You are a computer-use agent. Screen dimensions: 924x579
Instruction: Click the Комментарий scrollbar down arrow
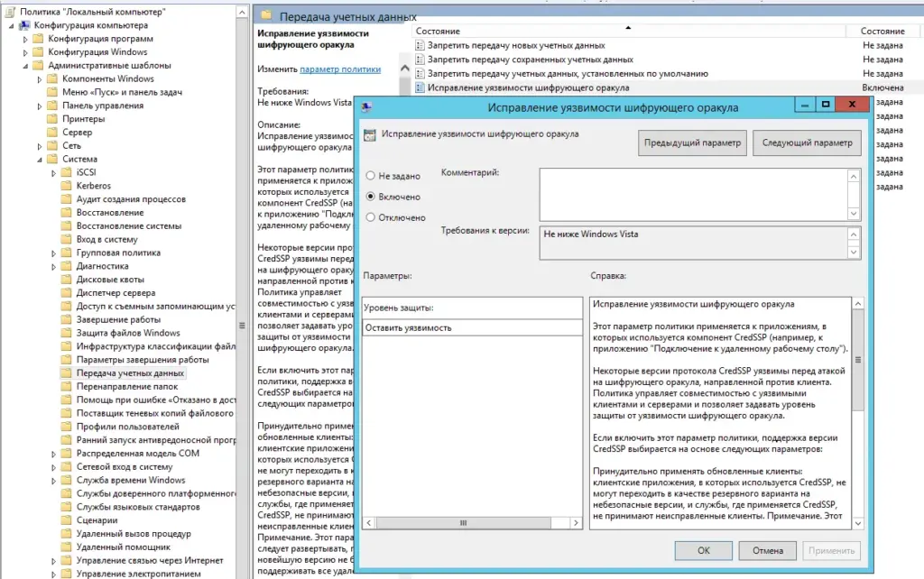click(x=854, y=214)
